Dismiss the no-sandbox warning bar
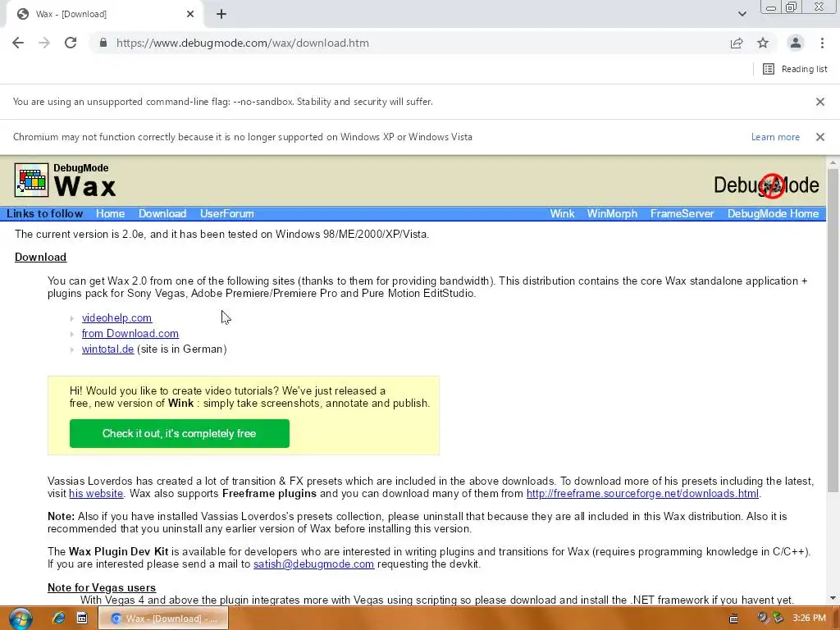This screenshot has width=840, height=630. pyautogui.click(x=820, y=102)
